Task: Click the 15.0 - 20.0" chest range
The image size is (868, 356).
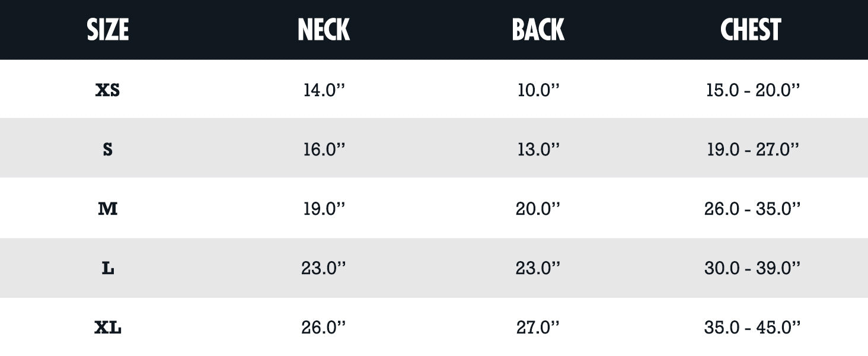Action: pyautogui.click(x=752, y=90)
